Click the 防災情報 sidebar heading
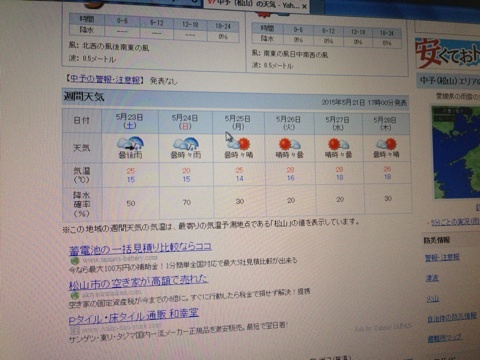The height and width of the screenshot is (360, 480). (x=437, y=240)
